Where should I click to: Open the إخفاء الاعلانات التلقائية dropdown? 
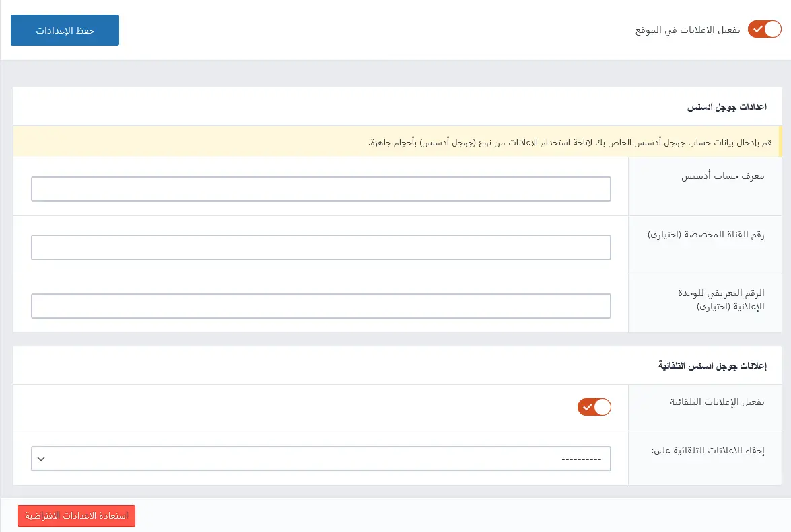click(x=320, y=459)
